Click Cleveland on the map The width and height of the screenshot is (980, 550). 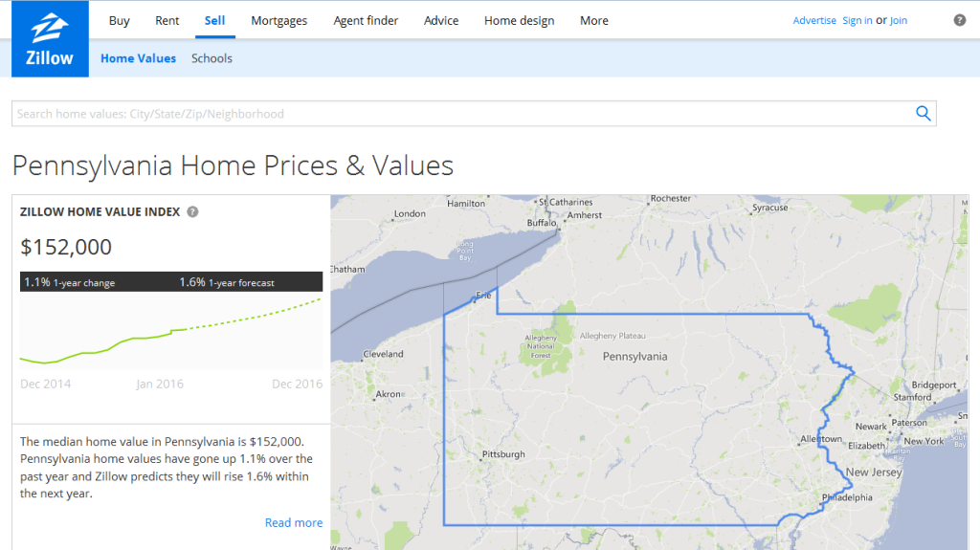383,354
